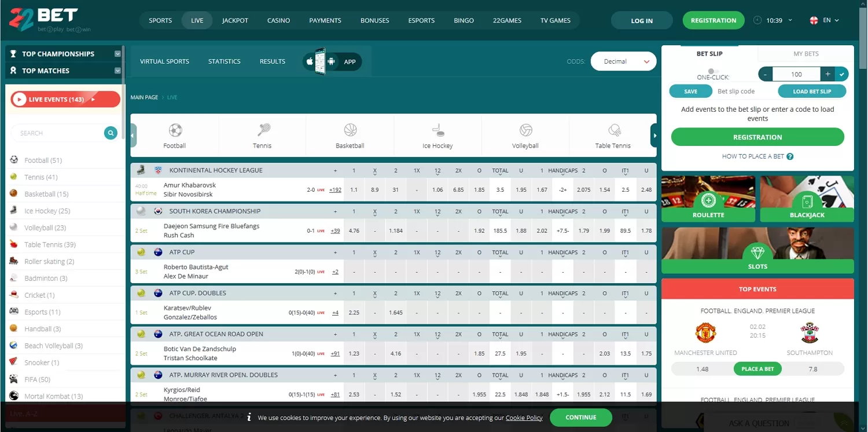The width and height of the screenshot is (868, 432).
Task: Open the Slots casino tile
Action: [757, 250]
